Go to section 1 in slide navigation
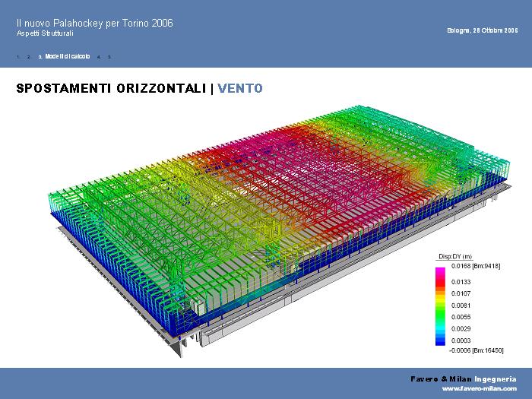 pos(17,57)
